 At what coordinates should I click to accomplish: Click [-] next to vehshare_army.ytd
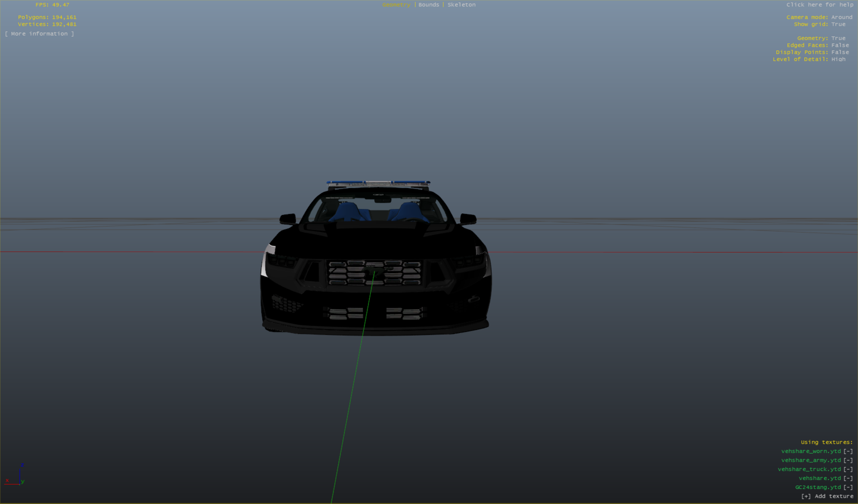tap(848, 461)
